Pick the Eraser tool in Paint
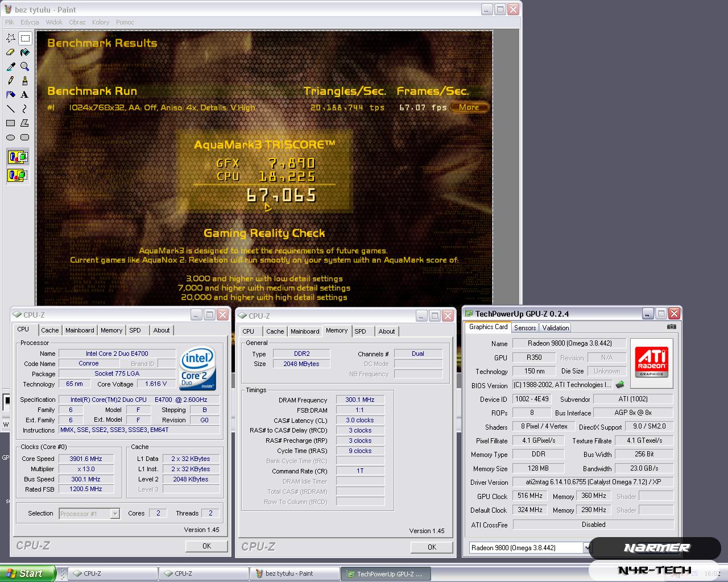Screen dimensions: 728x582 11,52
